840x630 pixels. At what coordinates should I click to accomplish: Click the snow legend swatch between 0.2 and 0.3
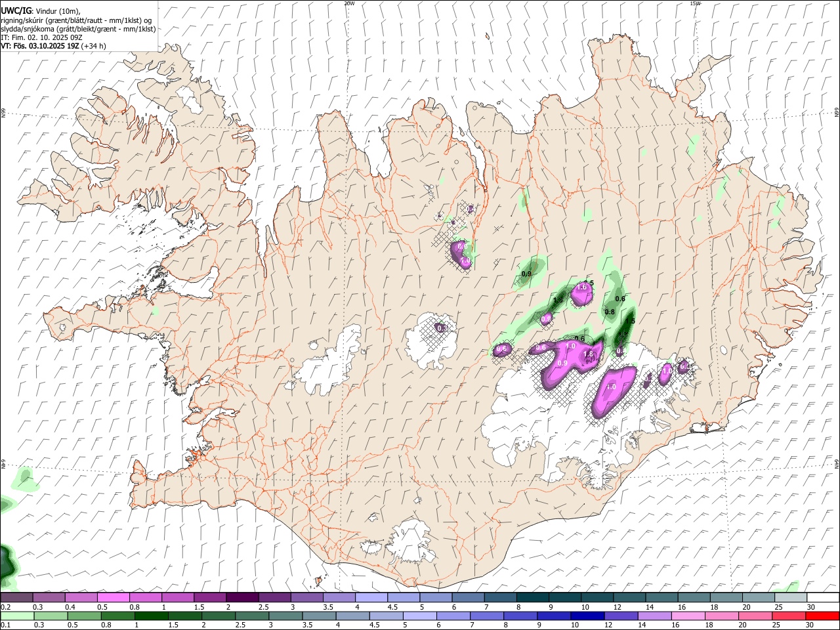16,598
